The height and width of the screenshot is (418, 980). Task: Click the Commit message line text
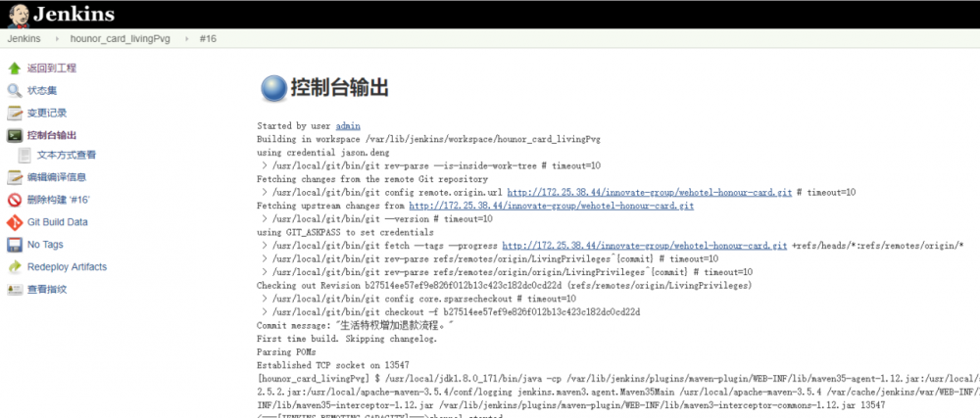pyautogui.click(x=355, y=326)
